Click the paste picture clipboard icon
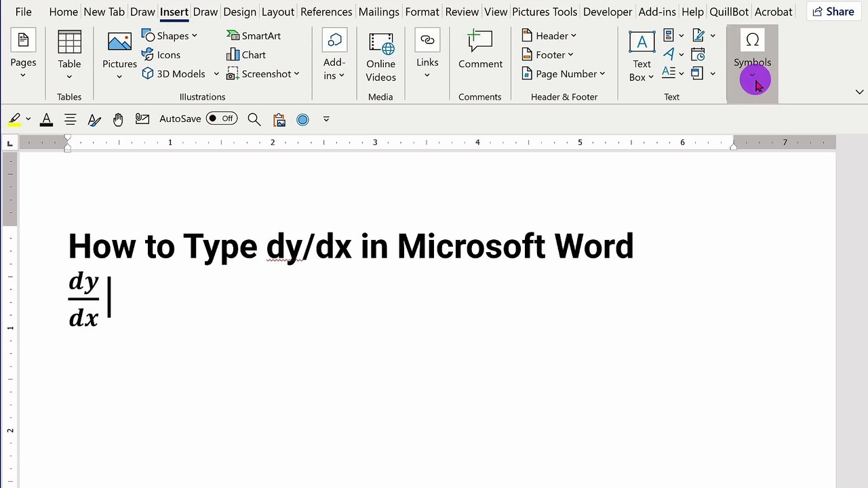Viewport: 868px width, 488px height. click(279, 119)
